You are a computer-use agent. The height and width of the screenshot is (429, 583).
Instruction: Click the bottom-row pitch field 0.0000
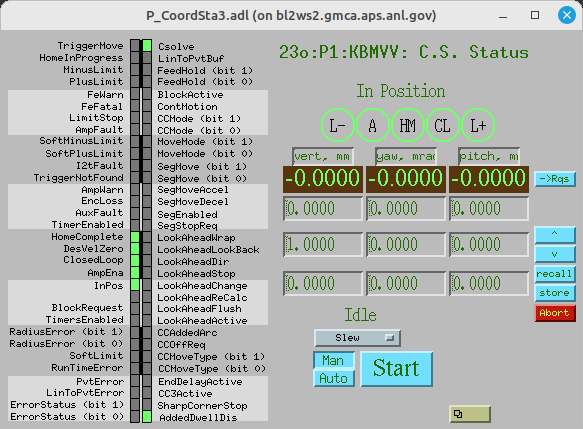pos(489,284)
